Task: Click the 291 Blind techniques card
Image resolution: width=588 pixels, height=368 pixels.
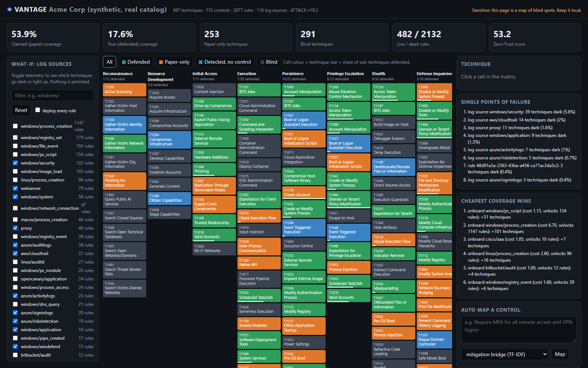Action: (342, 38)
